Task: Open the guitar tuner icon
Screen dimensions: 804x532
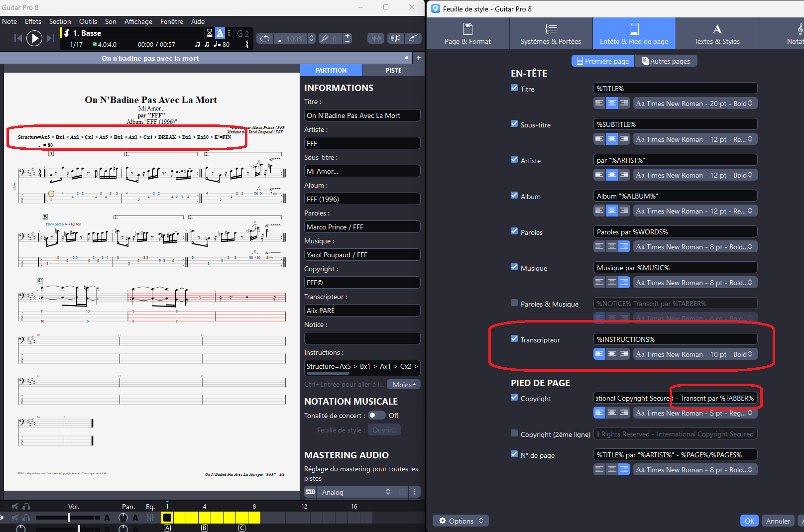Action: [413, 38]
